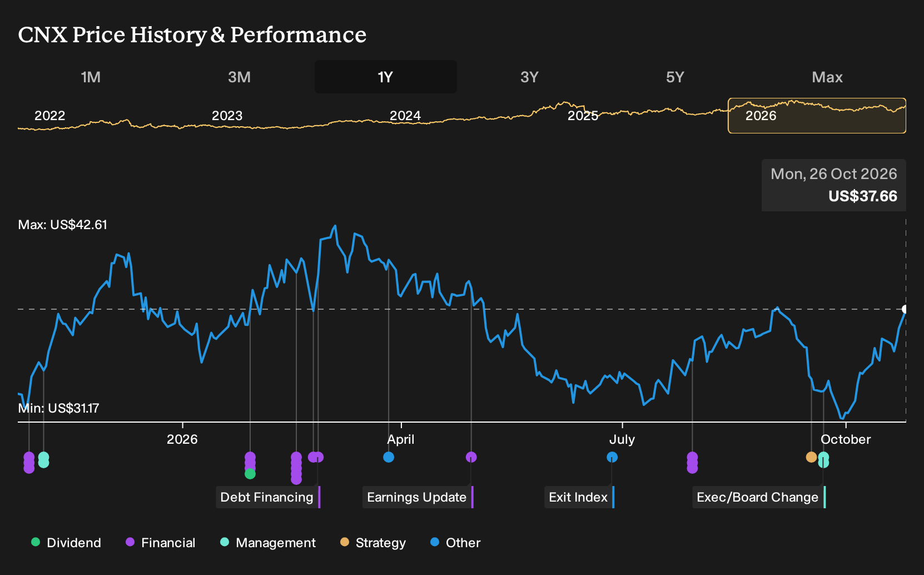This screenshot has width=924, height=575.
Task: Open the Debt Financing event label
Action: (x=268, y=497)
